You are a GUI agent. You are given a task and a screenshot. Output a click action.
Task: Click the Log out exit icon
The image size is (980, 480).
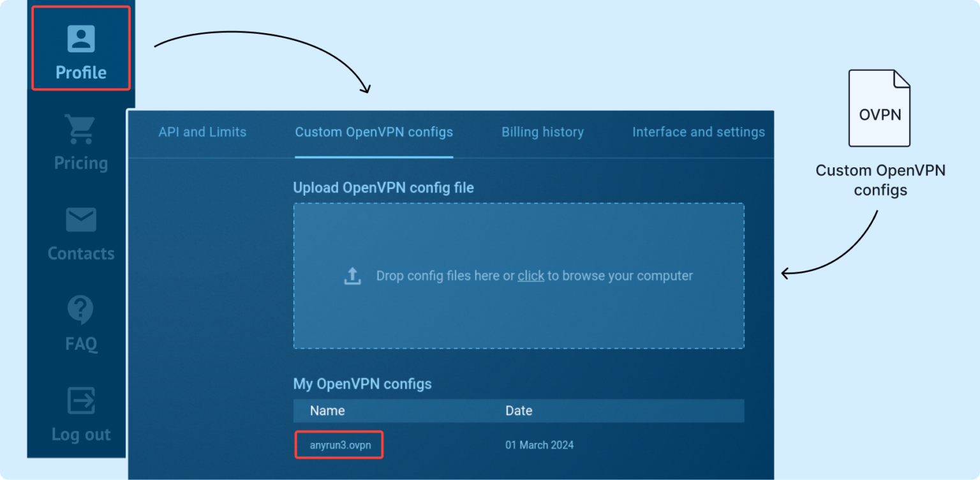[x=81, y=401]
